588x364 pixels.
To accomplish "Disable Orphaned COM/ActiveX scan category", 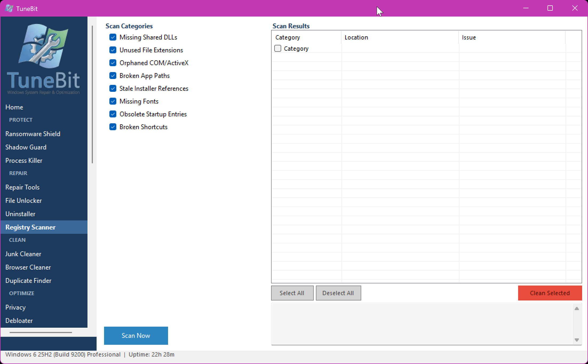I will tap(113, 63).
